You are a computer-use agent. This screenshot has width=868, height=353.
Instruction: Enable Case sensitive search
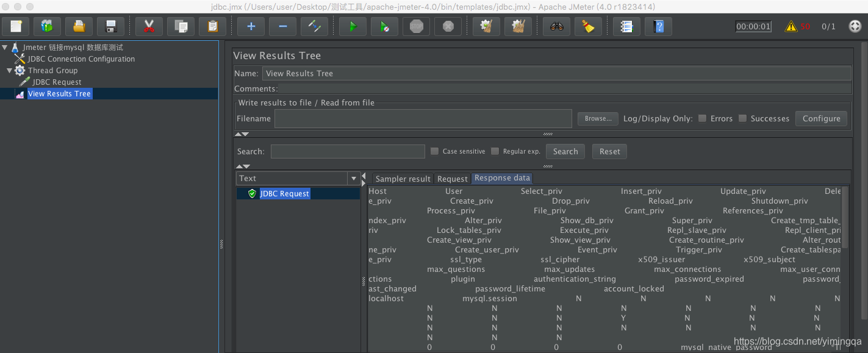(x=434, y=151)
